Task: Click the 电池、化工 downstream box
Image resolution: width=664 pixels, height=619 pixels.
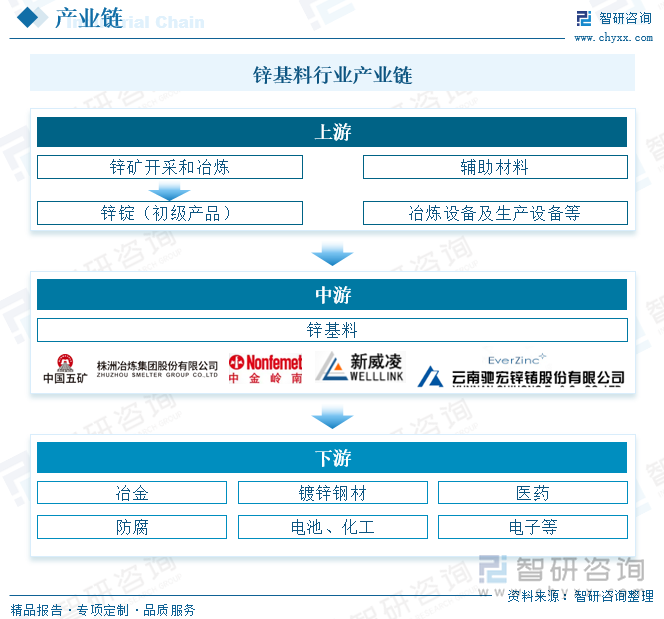Action: coord(332,527)
